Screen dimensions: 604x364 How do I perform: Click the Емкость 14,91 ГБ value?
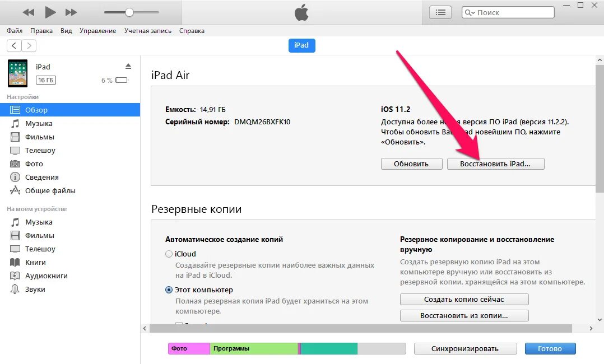[213, 109]
